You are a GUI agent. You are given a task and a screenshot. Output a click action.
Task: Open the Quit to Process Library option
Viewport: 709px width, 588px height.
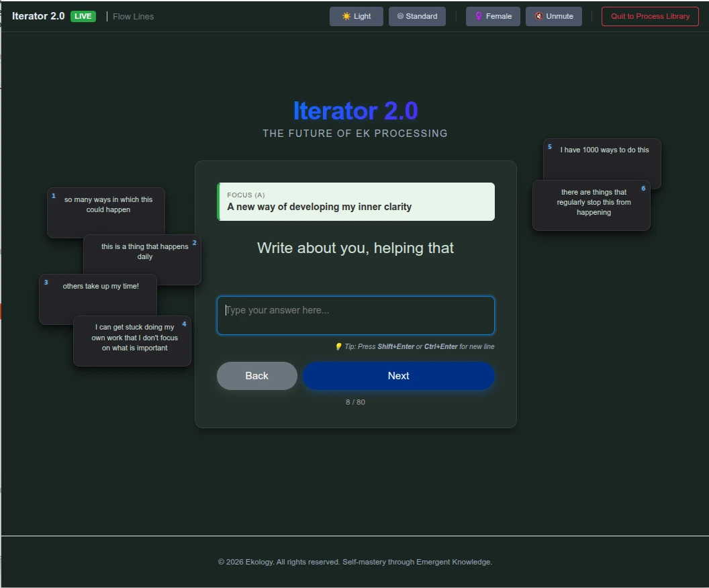(x=649, y=16)
